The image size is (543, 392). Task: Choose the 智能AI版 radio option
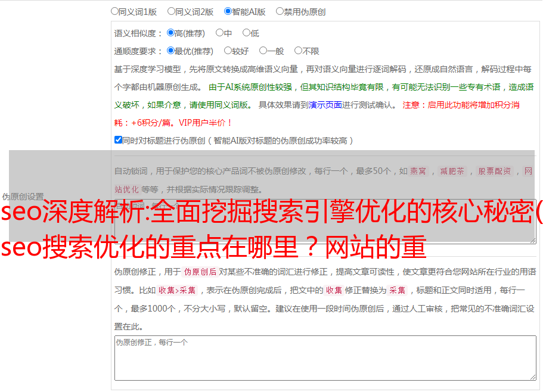click(228, 11)
